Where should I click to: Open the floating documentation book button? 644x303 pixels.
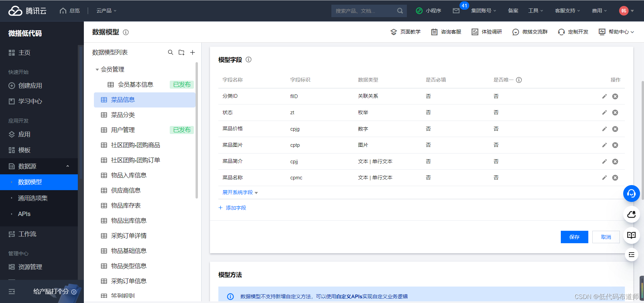632,235
